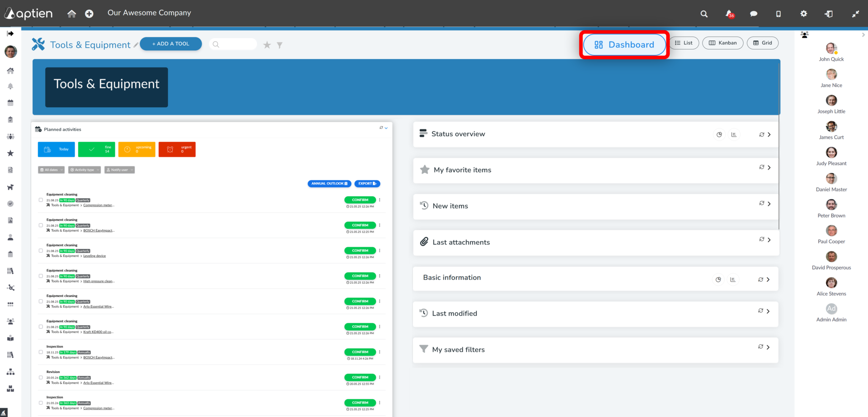The height and width of the screenshot is (417, 868).
Task: Switch to the Kanban view
Action: tap(723, 43)
